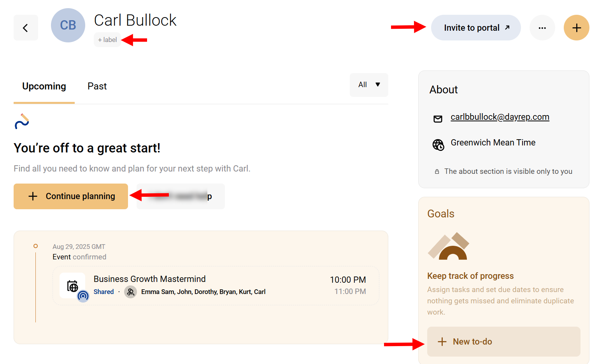Viewport: 605px width, 364px height.
Task: Click the plus button in the top right
Action: coord(576,28)
